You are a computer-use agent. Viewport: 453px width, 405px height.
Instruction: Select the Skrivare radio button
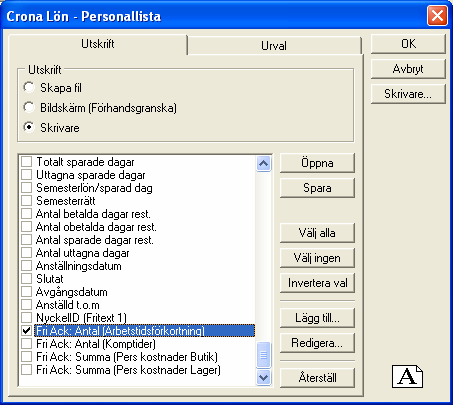[x=29, y=127]
